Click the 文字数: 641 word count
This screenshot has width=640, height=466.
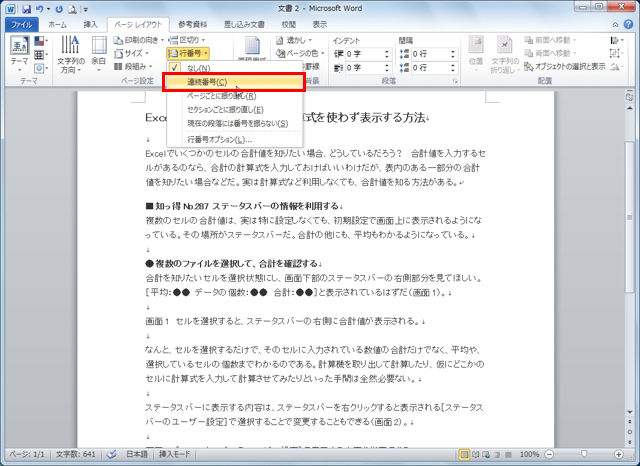pos(76,454)
